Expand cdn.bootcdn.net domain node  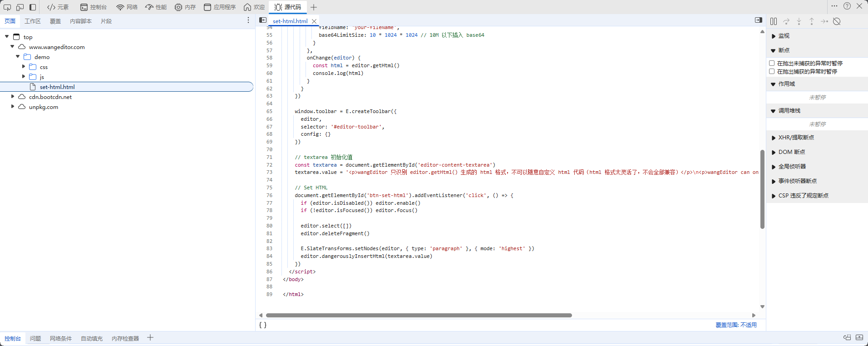pos(12,97)
